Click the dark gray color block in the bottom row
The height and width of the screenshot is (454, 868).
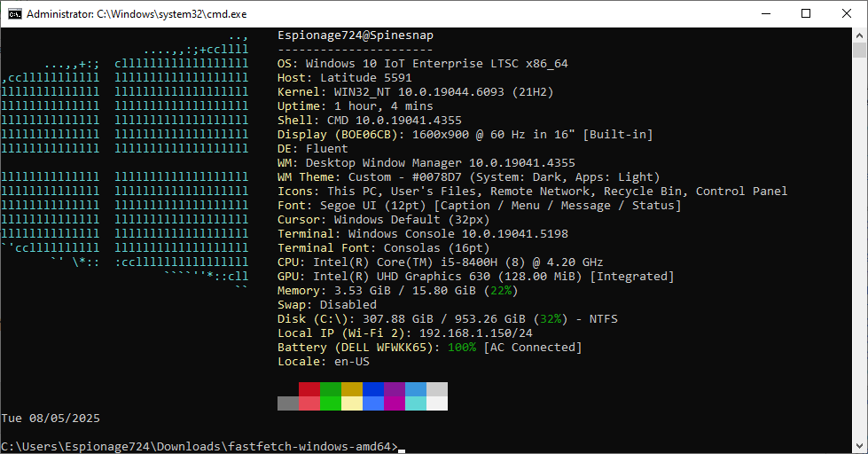288,403
